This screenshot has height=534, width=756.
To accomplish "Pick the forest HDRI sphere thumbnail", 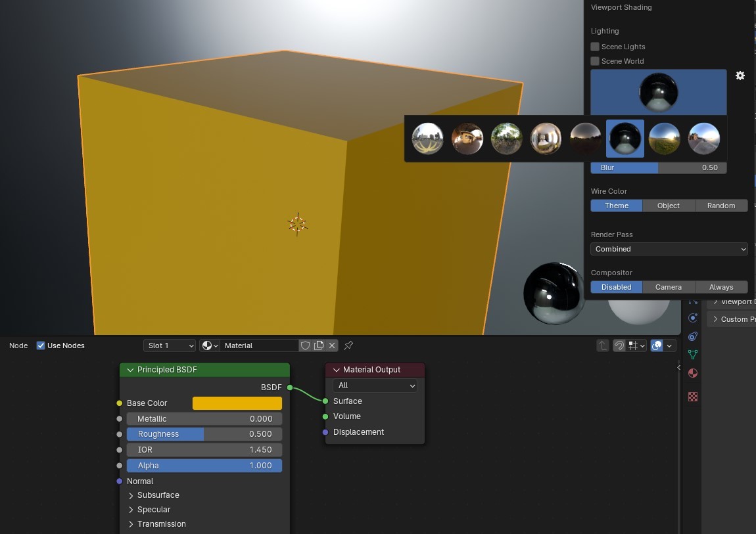I will (x=507, y=139).
